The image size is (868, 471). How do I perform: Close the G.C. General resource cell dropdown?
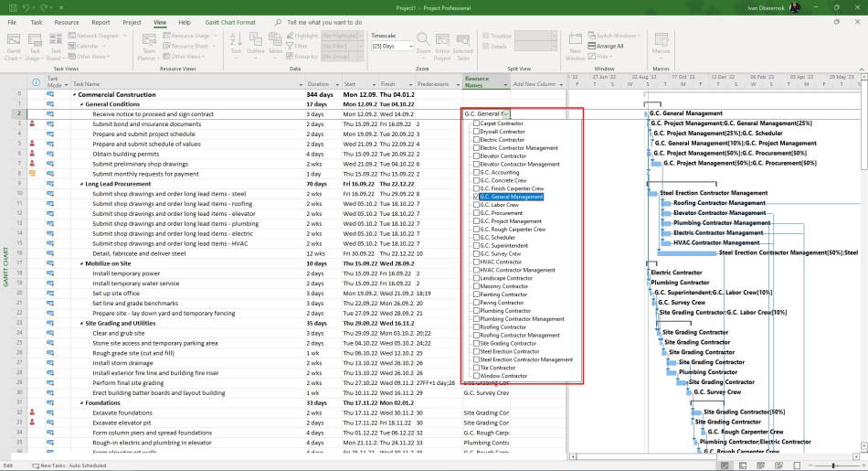505,114
